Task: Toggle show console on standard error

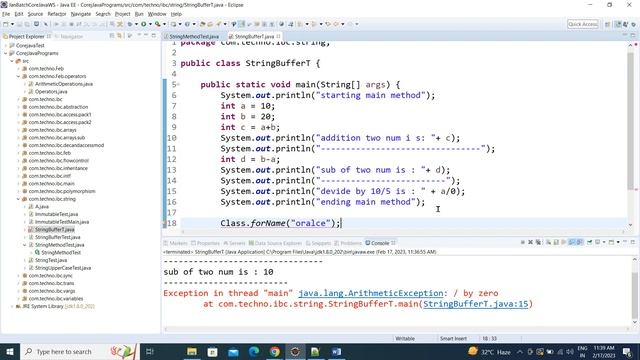Action: [x=579, y=242]
